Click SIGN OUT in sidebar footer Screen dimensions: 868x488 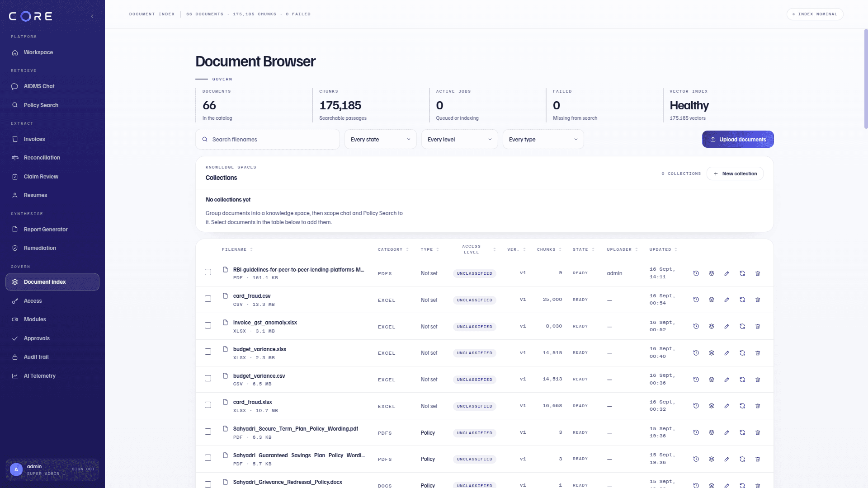[83, 469]
